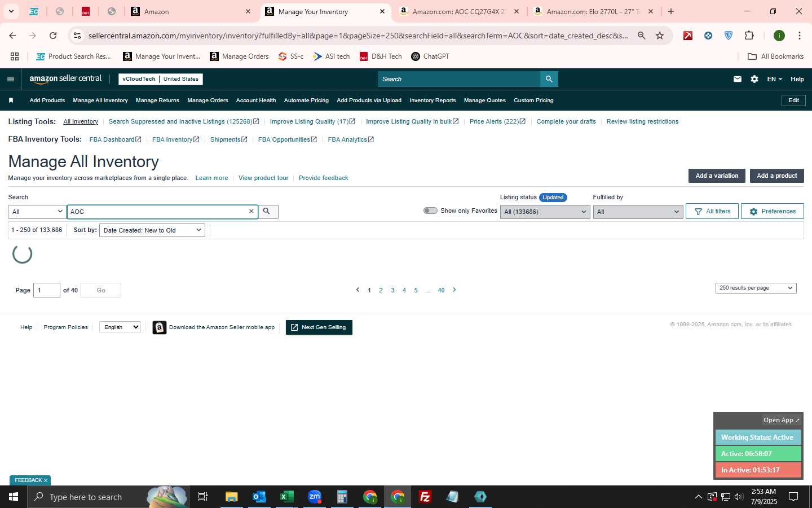
Task: Open File Explorer from the taskbar
Action: (231, 497)
